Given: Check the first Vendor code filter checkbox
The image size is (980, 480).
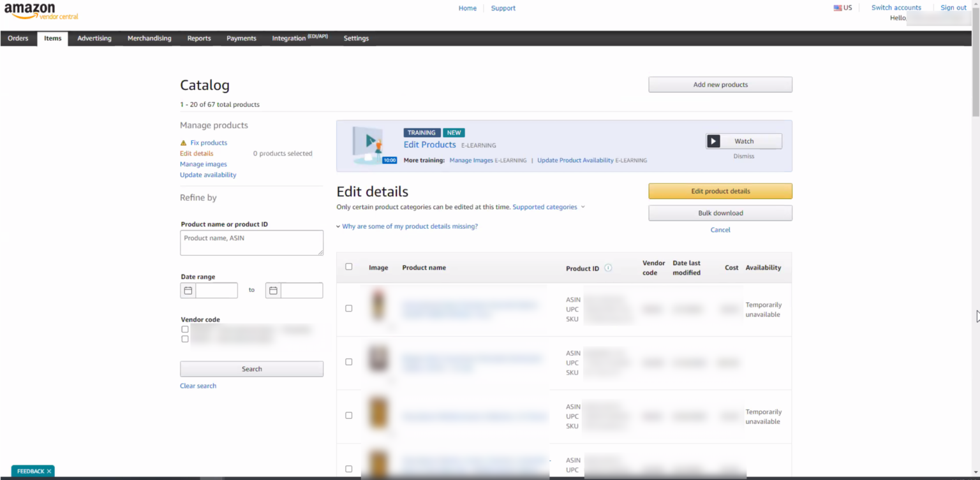Looking at the screenshot, I should 184,329.
